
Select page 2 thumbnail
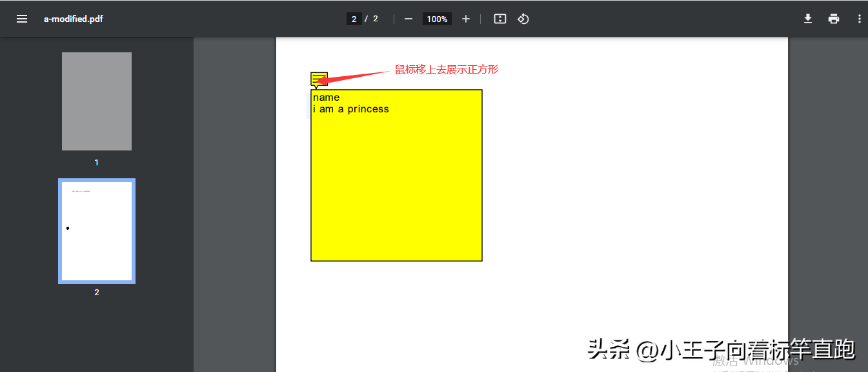click(97, 231)
